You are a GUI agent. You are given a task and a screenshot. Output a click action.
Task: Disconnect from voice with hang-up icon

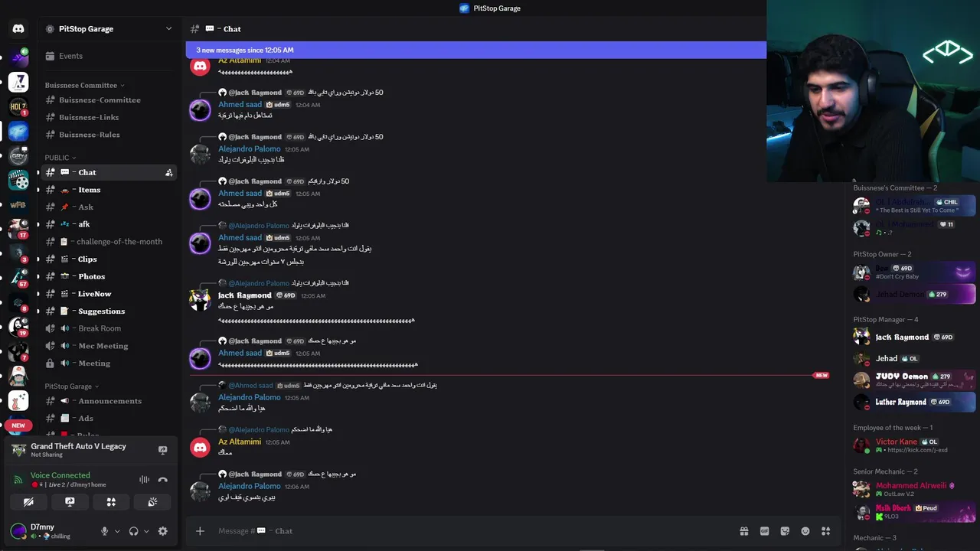click(x=162, y=480)
